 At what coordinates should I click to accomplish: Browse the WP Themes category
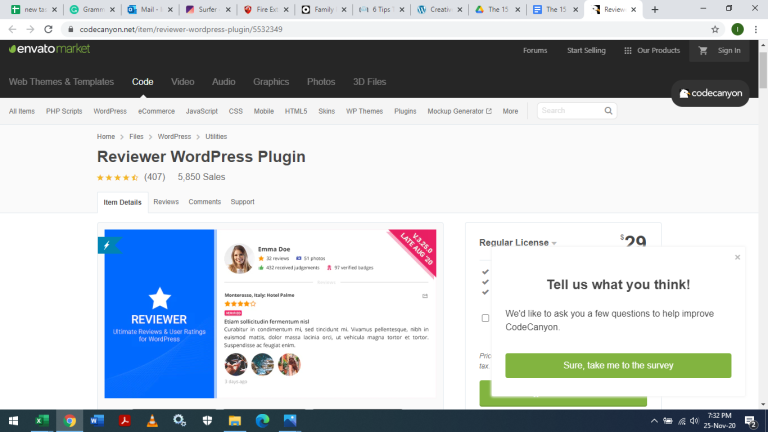point(364,111)
